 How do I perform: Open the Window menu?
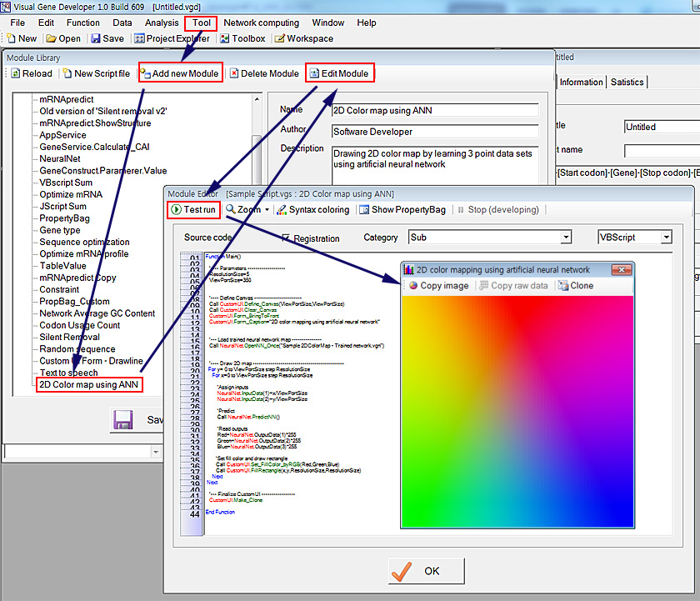coord(328,23)
